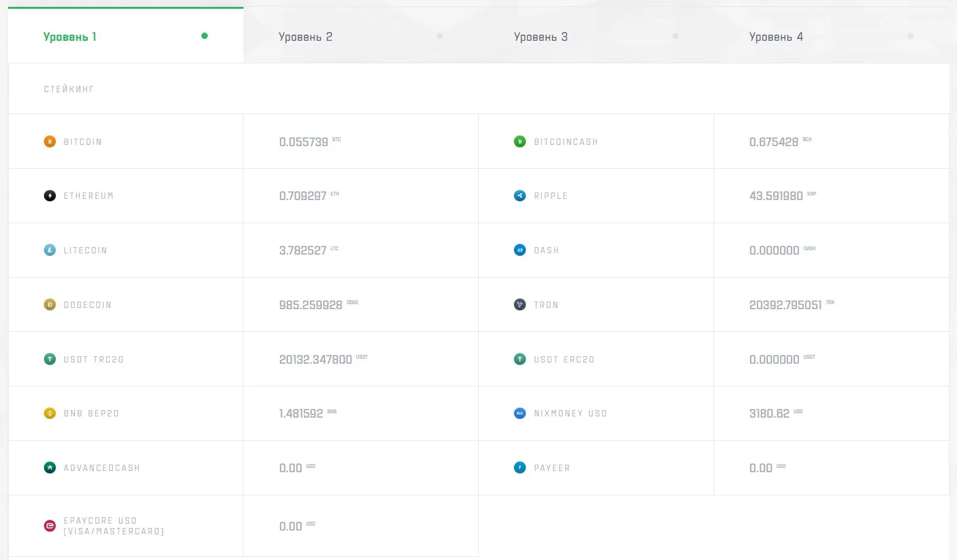Click the BNB amount 1.481592

[301, 413]
